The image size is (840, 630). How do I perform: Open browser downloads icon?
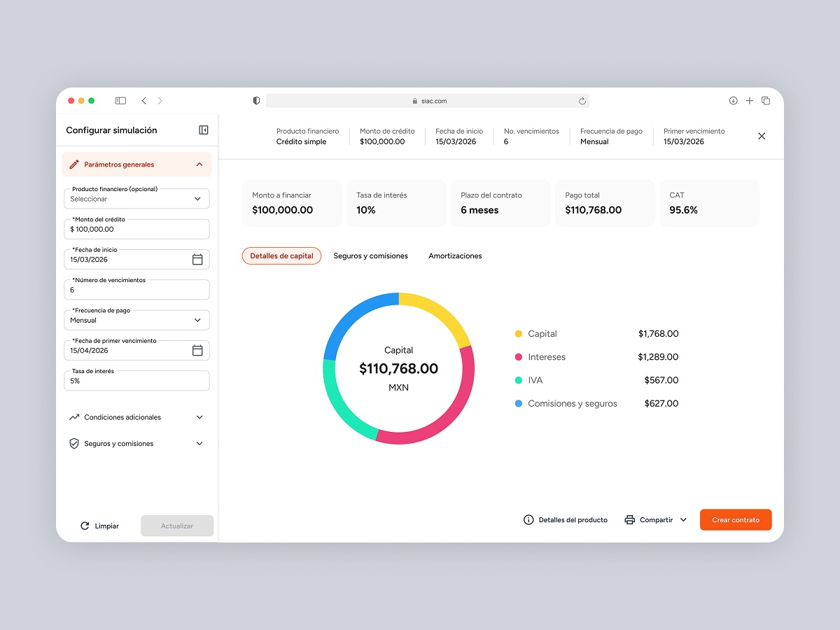click(x=733, y=101)
